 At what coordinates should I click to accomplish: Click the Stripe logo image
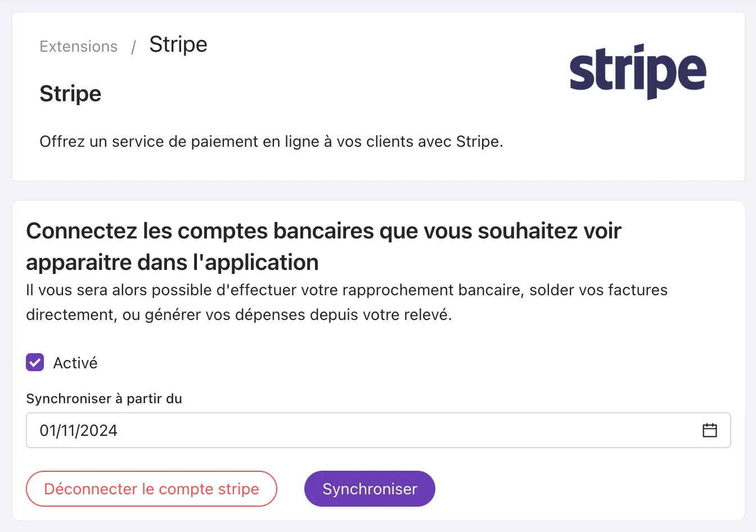(x=638, y=72)
